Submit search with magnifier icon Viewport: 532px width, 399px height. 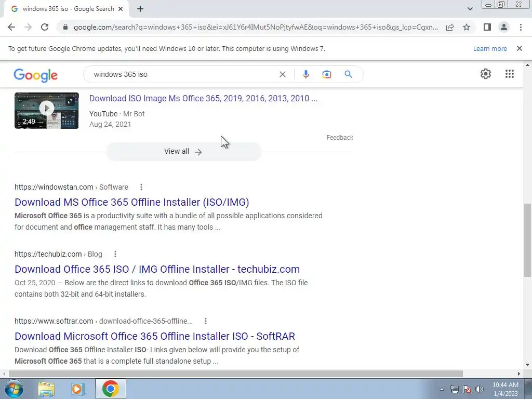(348, 74)
